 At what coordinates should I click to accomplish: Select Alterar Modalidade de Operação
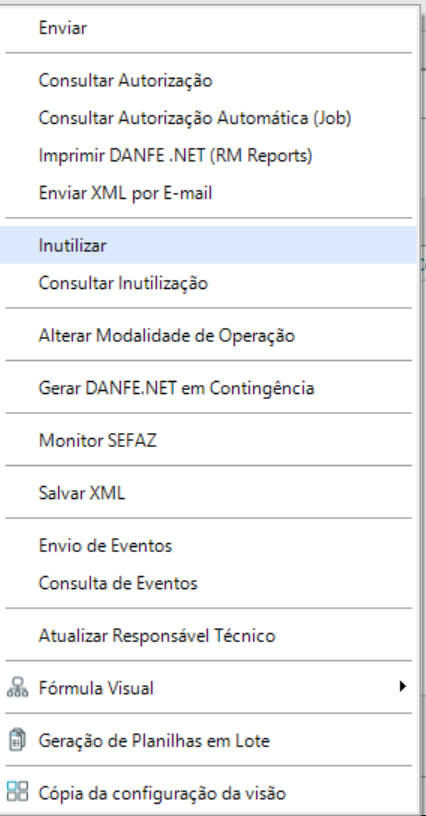[x=209, y=336]
